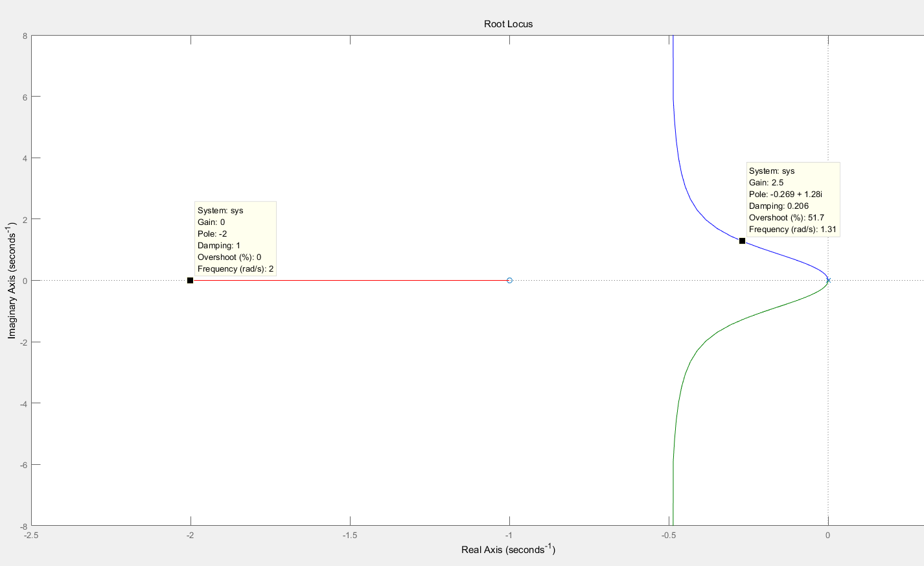Click the y-axis tick label 8
Image resolution: width=924 pixels, height=566 pixels.
25,36
